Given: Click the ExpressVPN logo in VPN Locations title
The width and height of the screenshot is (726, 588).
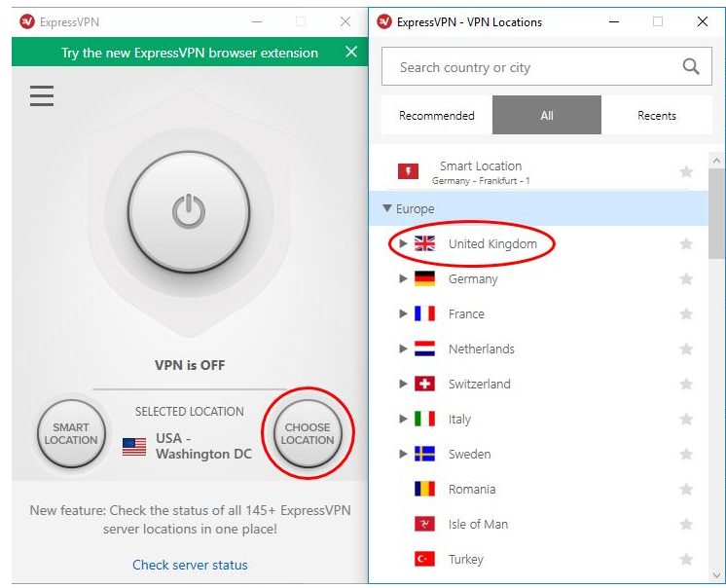Looking at the screenshot, I should coord(383,21).
